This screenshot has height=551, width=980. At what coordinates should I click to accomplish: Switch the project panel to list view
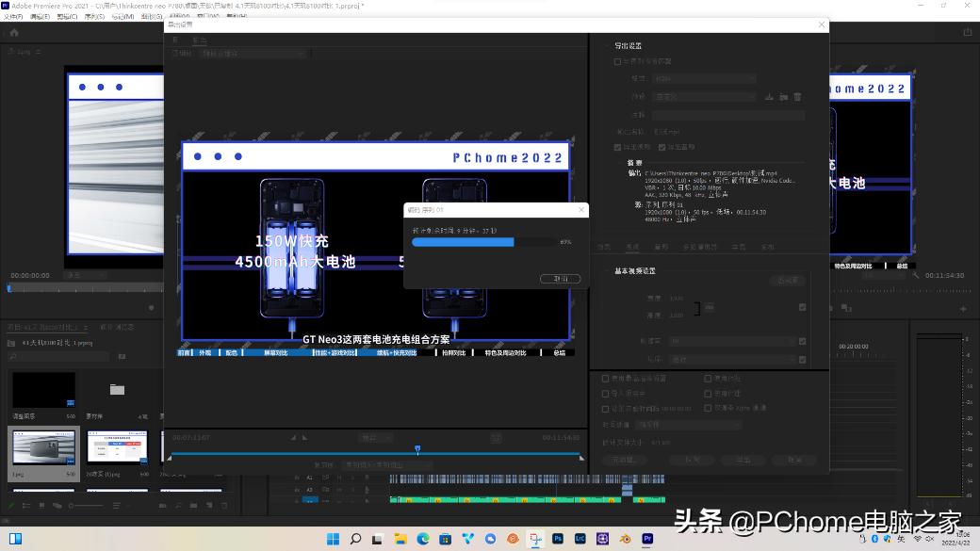[25, 505]
